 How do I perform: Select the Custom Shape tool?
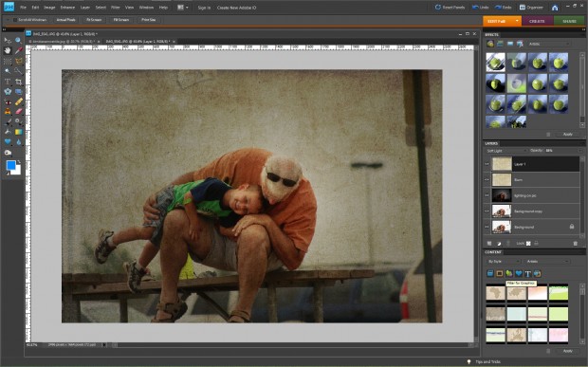[x=8, y=142]
